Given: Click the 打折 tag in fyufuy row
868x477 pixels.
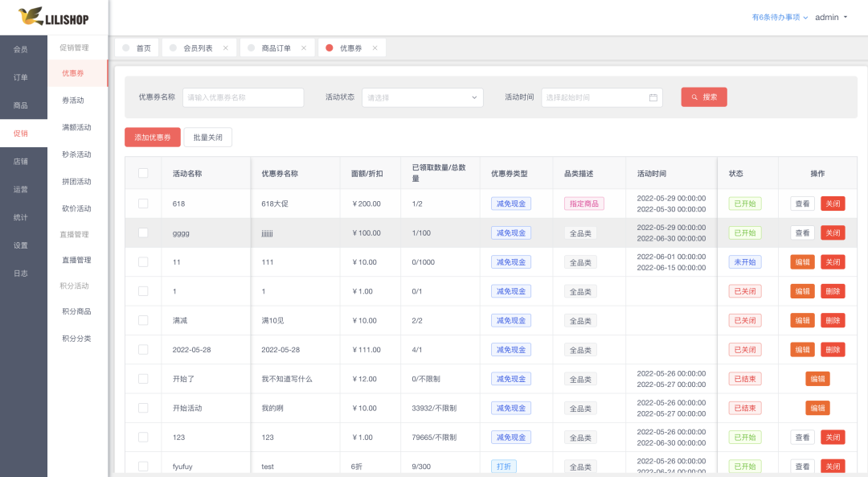Looking at the screenshot, I should (504, 467).
